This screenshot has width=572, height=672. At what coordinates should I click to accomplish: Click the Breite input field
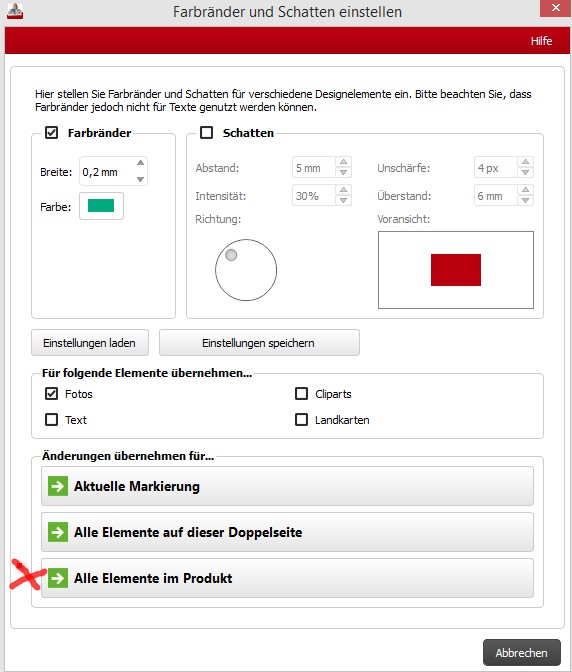107,171
